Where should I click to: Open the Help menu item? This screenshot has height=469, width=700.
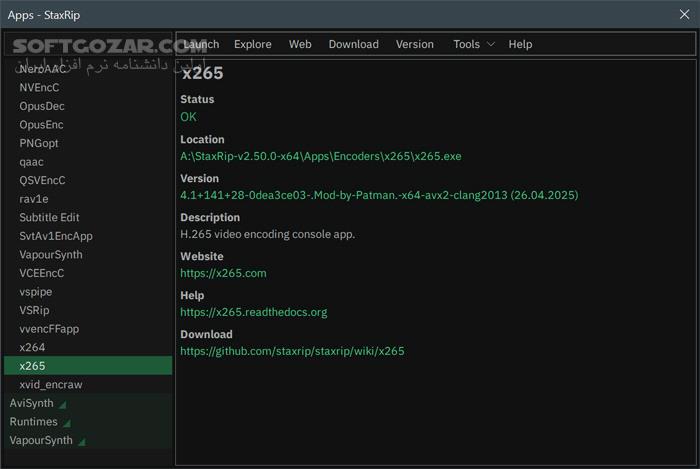click(x=520, y=44)
